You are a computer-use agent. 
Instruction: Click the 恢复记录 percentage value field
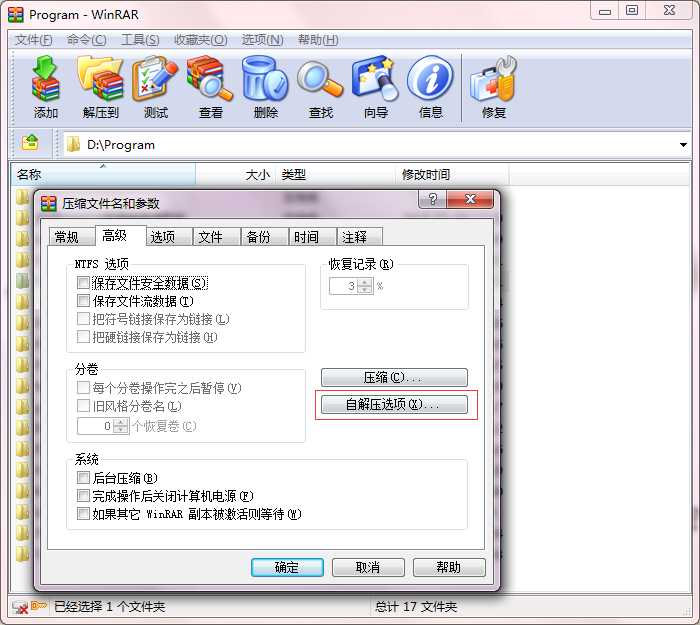pyautogui.click(x=343, y=286)
